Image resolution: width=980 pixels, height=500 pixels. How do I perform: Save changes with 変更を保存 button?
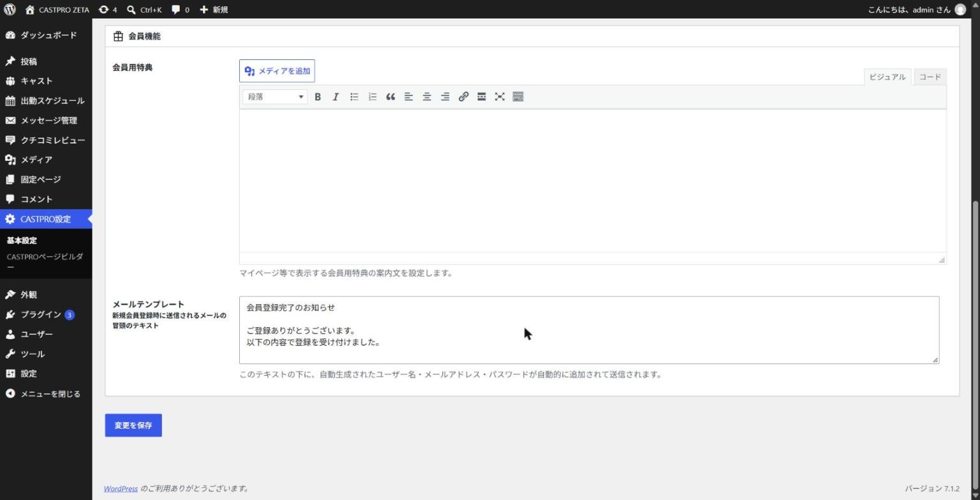tap(133, 425)
